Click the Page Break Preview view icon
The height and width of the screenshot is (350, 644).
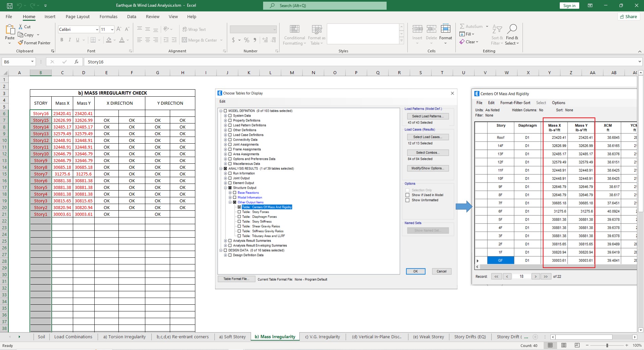577,345
